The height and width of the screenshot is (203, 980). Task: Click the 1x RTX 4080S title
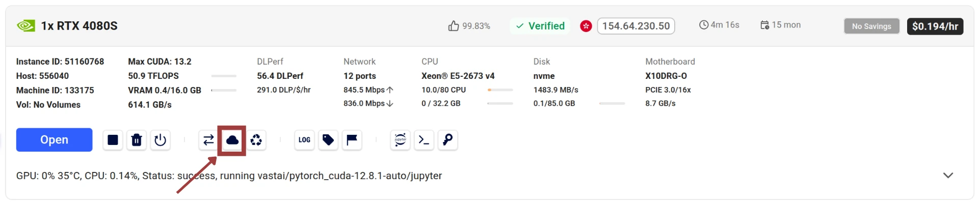click(x=80, y=26)
